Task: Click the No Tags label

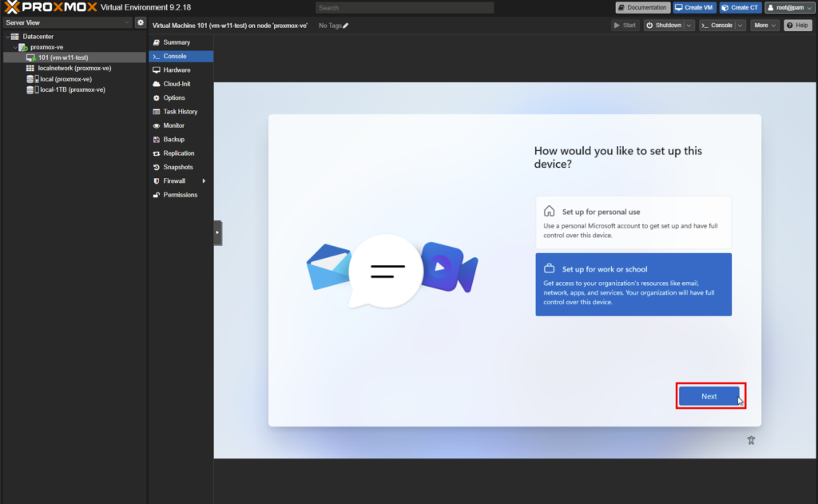Action: pyautogui.click(x=330, y=26)
